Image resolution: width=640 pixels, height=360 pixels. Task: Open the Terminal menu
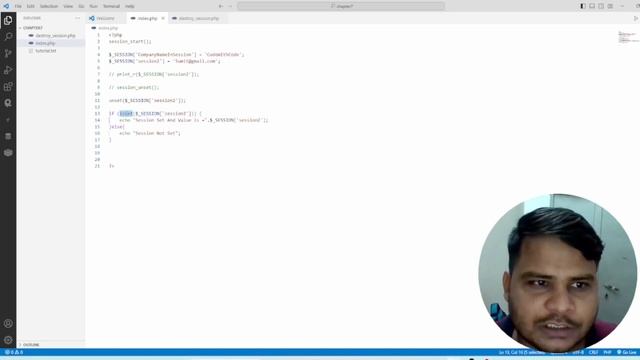point(111,6)
